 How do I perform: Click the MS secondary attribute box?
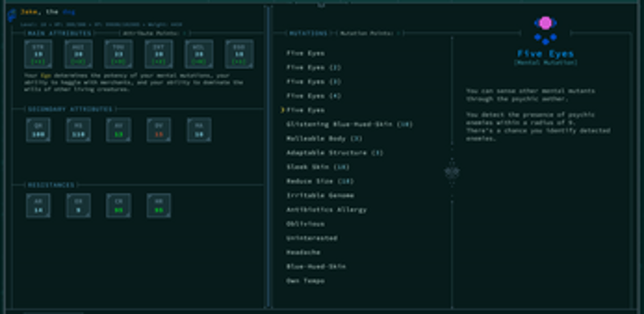click(78, 130)
